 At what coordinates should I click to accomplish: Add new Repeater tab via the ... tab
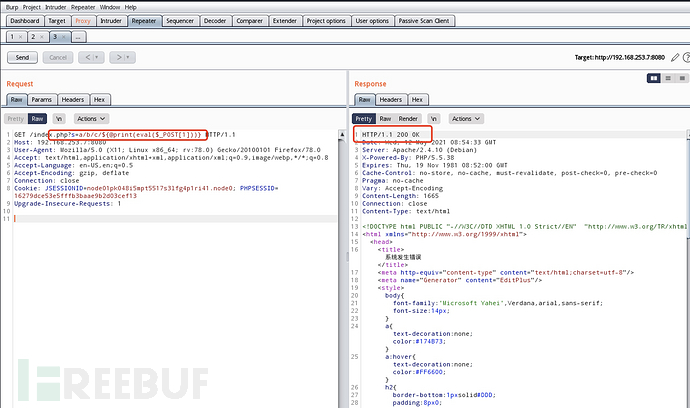coord(78,36)
